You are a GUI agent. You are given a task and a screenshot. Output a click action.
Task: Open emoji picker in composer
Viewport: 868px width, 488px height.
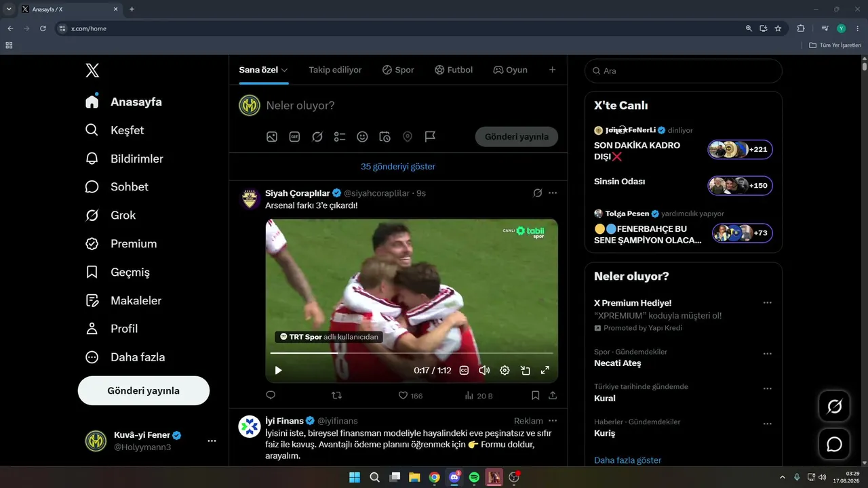tap(362, 137)
